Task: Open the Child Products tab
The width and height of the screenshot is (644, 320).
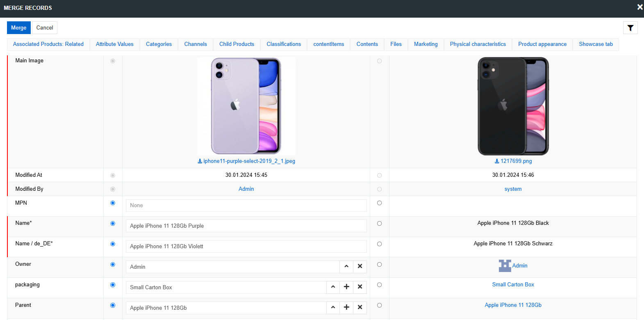Action: coord(237,44)
